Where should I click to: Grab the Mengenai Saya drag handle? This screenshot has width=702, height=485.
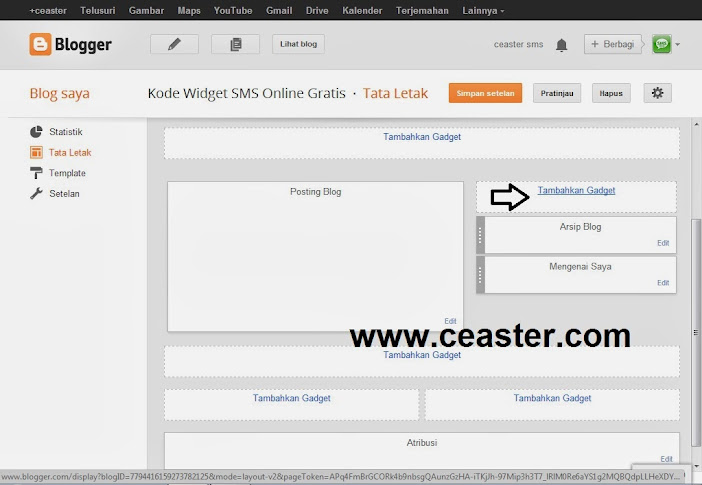(480, 275)
